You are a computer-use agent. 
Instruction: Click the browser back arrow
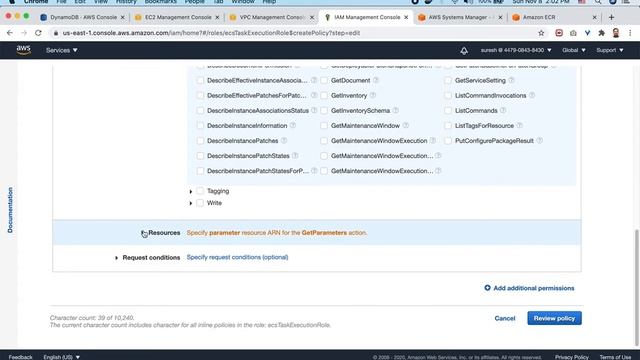point(10,33)
